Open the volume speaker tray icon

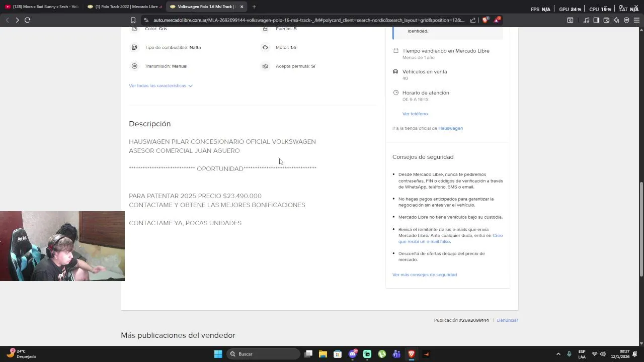(x=603, y=354)
